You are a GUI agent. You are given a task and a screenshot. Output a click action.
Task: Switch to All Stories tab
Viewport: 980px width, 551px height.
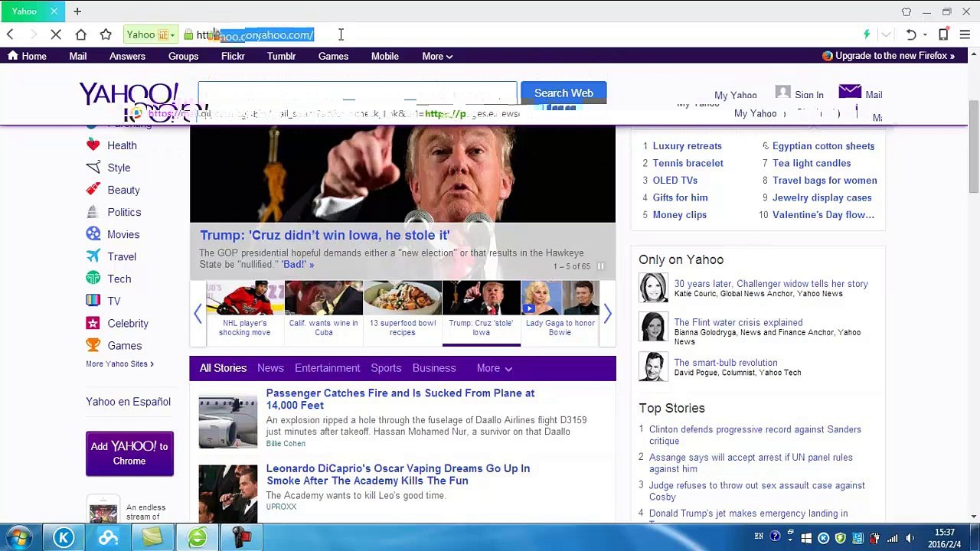223,368
